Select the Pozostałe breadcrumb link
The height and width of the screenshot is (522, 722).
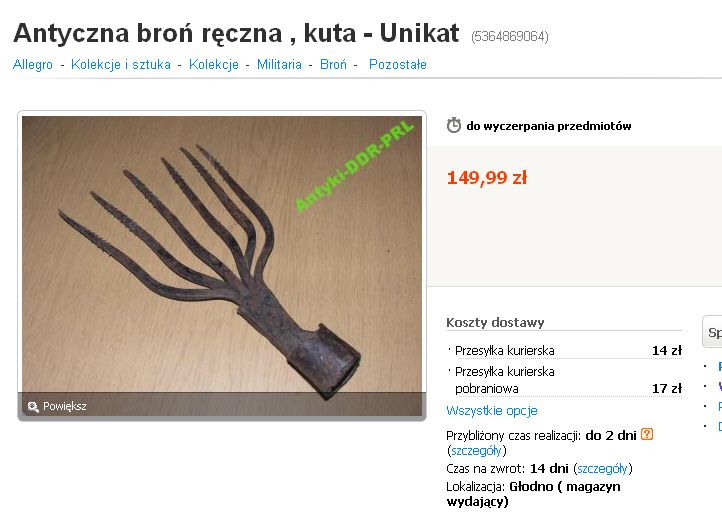pyautogui.click(x=398, y=64)
